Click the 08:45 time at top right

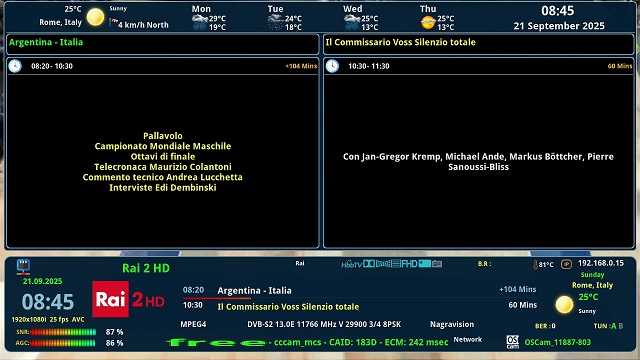(x=558, y=11)
